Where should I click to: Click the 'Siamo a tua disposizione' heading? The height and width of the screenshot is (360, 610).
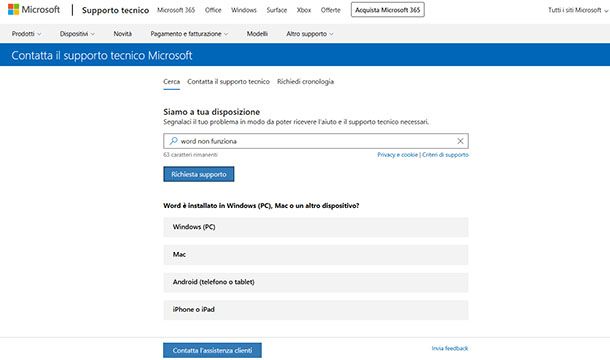212,112
